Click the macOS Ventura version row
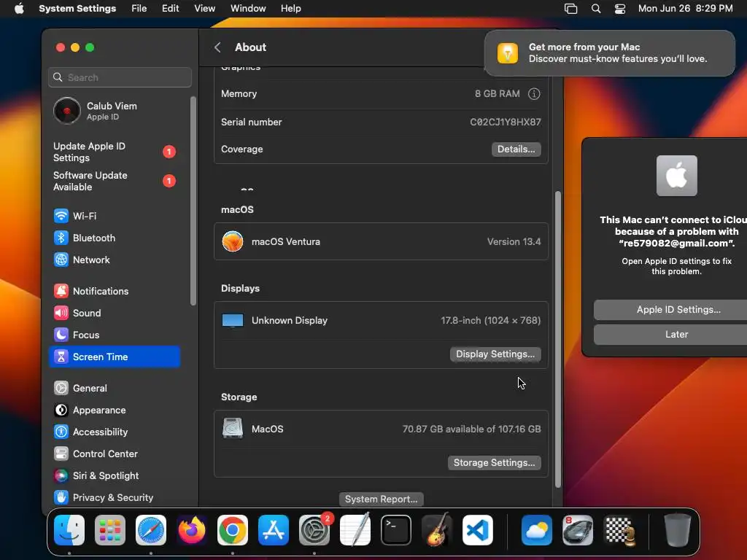This screenshot has height=560, width=747. tap(381, 241)
